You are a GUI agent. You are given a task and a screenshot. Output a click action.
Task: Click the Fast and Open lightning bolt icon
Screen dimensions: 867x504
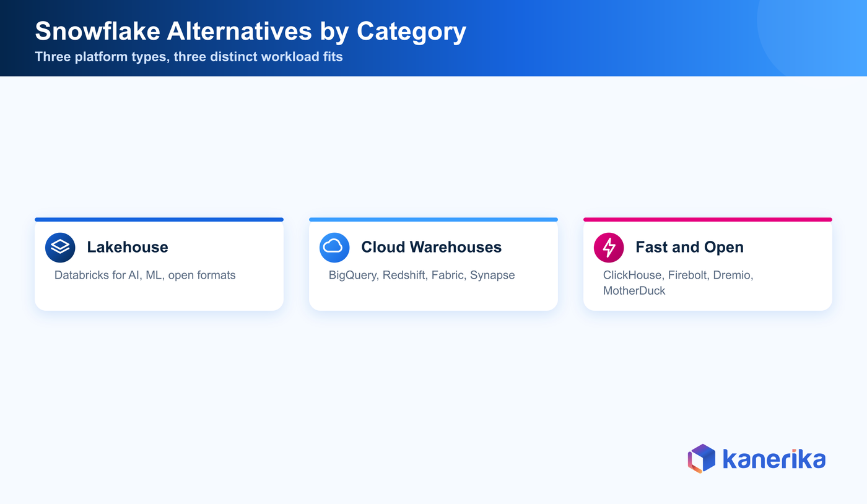[x=609, y=248]
